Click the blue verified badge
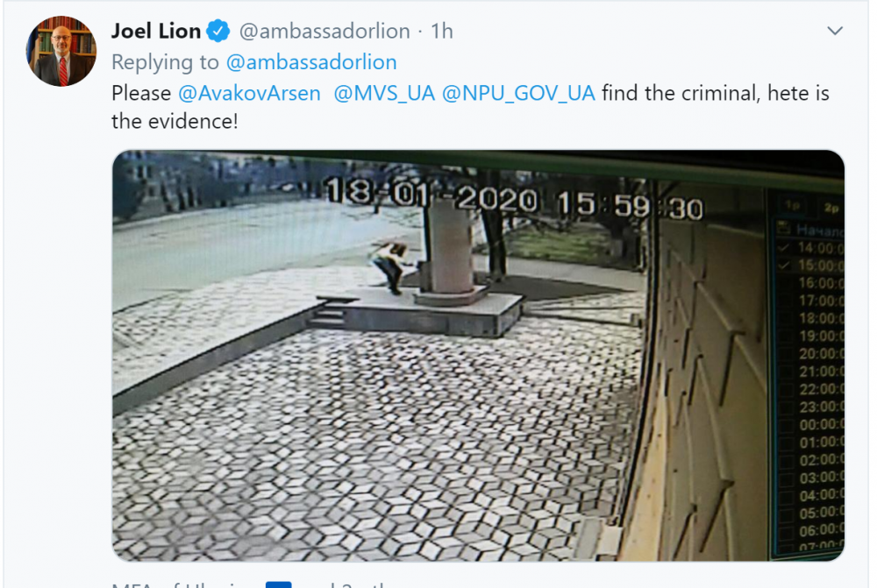The height and width of the screenshot is (588, 877). 218,32
